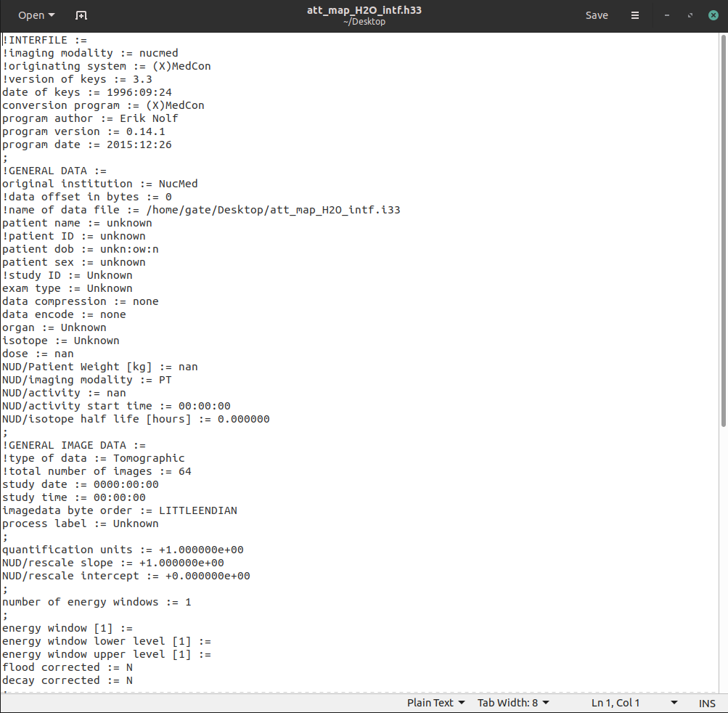Image resolution: width=728 pixels, height=713 pixels.
Task: Click '!data offset in bytes := 0'
Action: [x=87, y=197]
